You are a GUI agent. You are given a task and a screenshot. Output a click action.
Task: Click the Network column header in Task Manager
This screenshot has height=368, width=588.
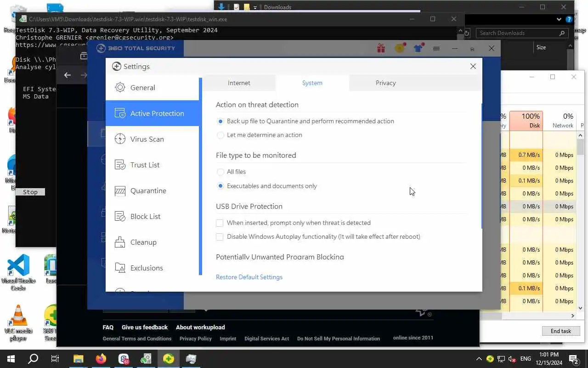click(x=560, y=121)
